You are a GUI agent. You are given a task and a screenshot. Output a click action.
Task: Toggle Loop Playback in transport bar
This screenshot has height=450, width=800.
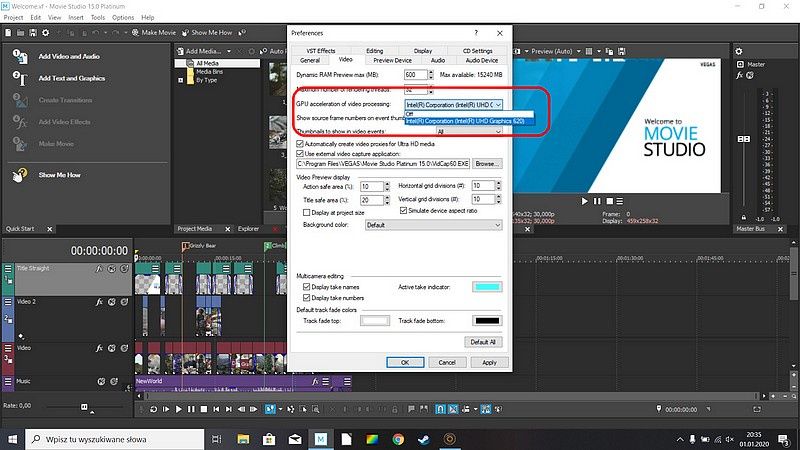coord(153,409)
